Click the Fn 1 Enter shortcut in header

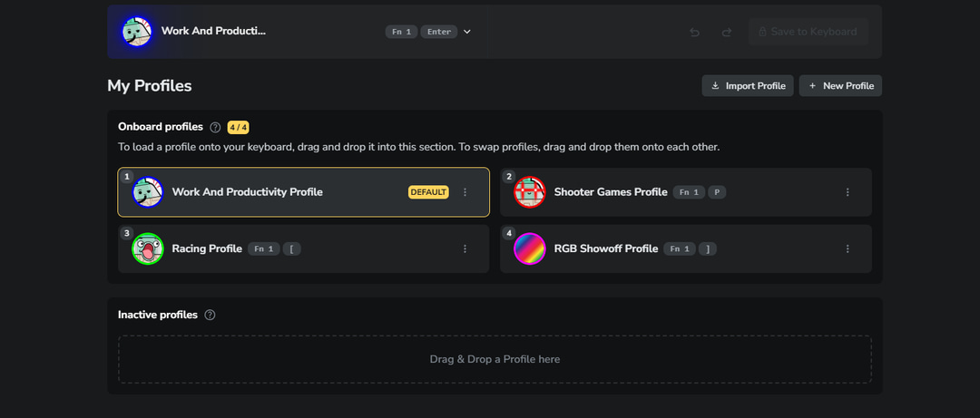point(420,32)
